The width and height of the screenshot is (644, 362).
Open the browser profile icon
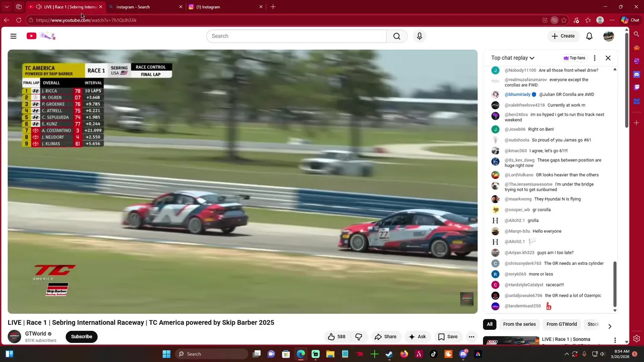pos(600,20)
